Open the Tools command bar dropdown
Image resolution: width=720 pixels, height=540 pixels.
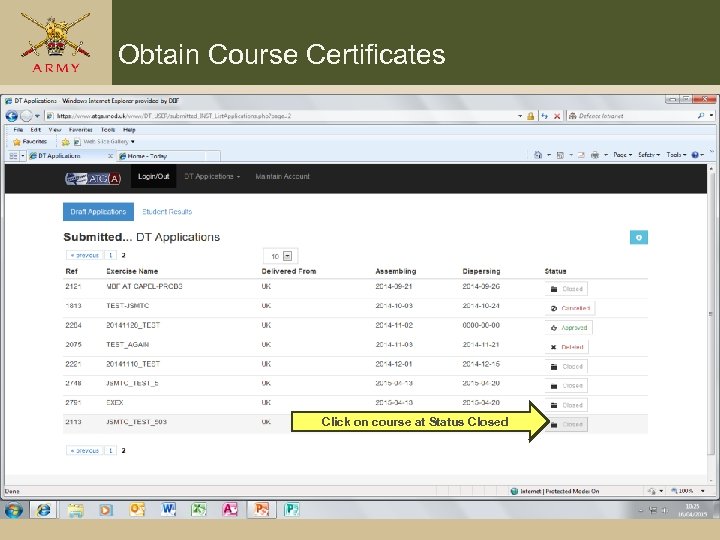676,155
